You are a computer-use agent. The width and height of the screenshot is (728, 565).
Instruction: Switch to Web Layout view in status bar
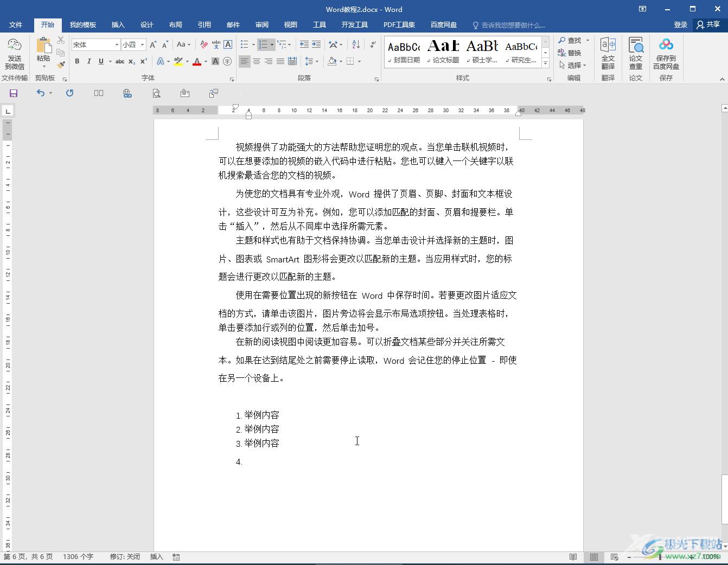[615, 557]
